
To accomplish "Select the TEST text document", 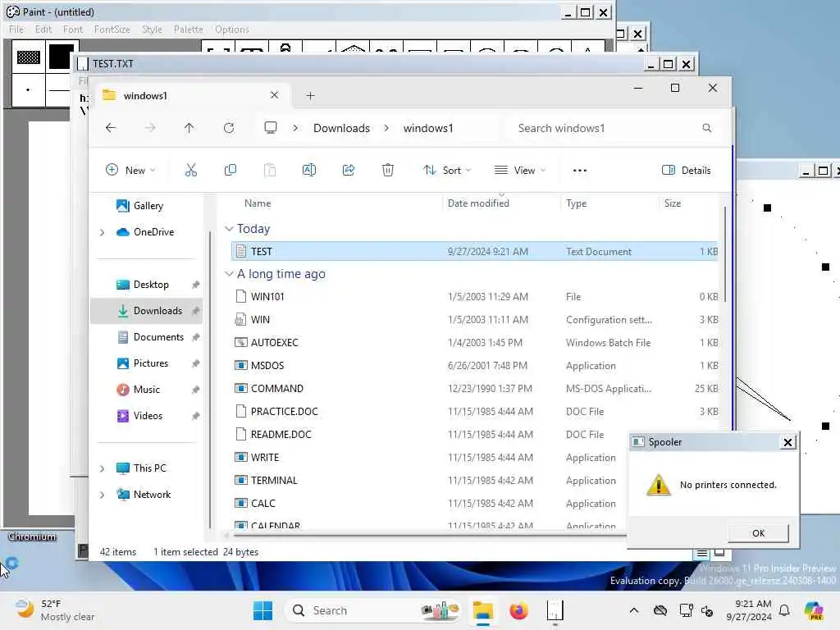I will click(474, 251).
